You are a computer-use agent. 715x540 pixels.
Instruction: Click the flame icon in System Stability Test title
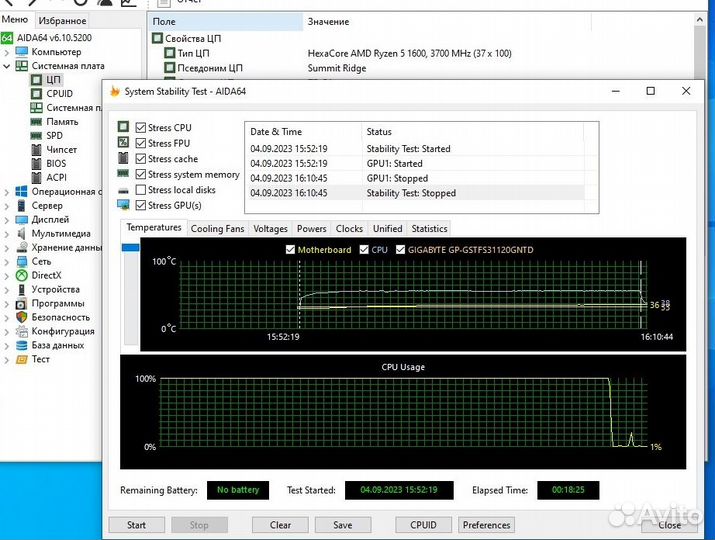pyautogui.click(x=114, y=91)
